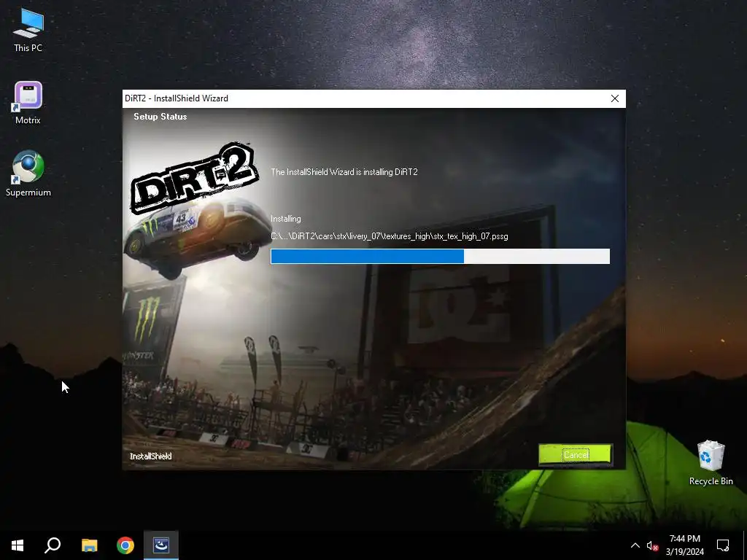
Task: Click the muted volume tray icon
Action: (x=652, y=545)
